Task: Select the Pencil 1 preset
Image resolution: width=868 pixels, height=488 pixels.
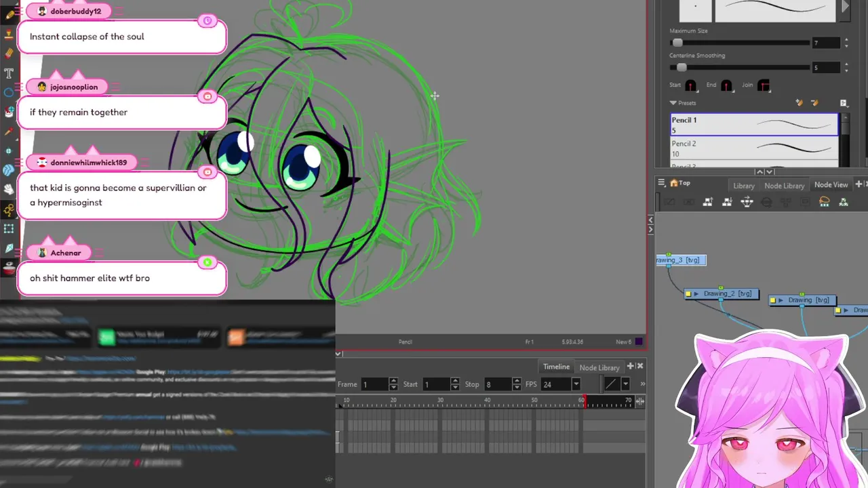Action: tap(754, 125)
